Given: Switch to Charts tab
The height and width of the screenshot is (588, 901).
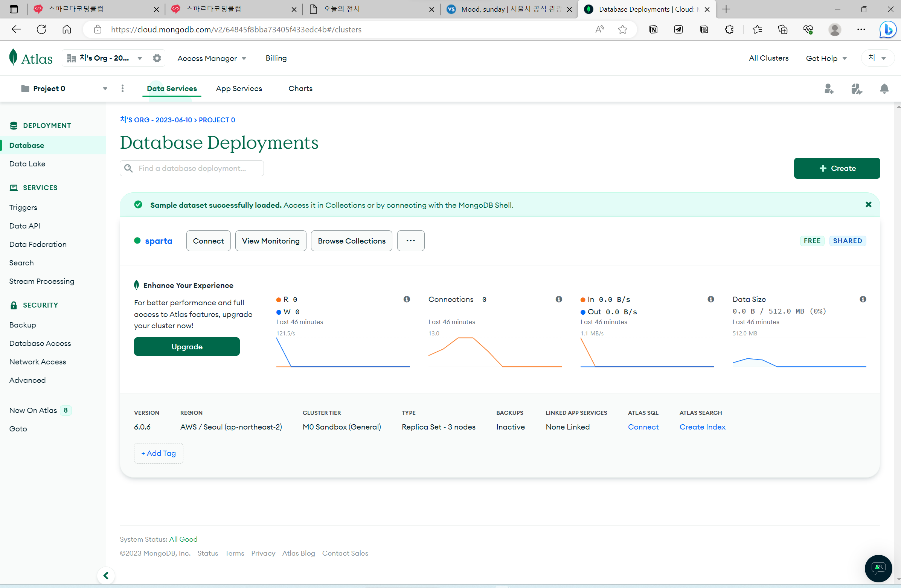Looking at the screenshot, I should pos(300,88).
